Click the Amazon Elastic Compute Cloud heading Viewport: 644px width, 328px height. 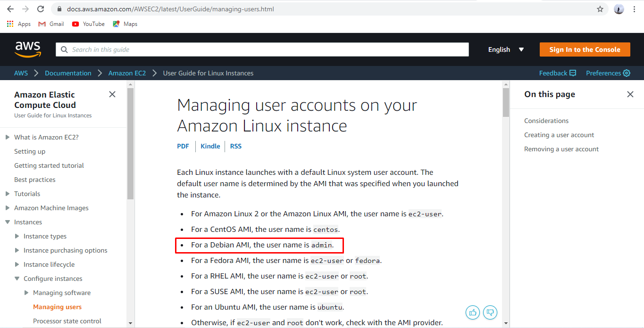45,100
